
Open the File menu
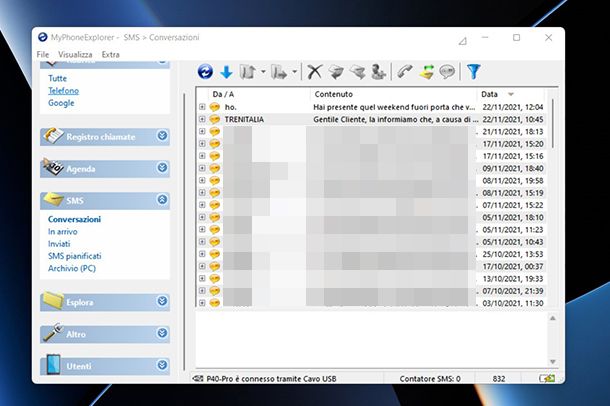click(x=43, y=54)
